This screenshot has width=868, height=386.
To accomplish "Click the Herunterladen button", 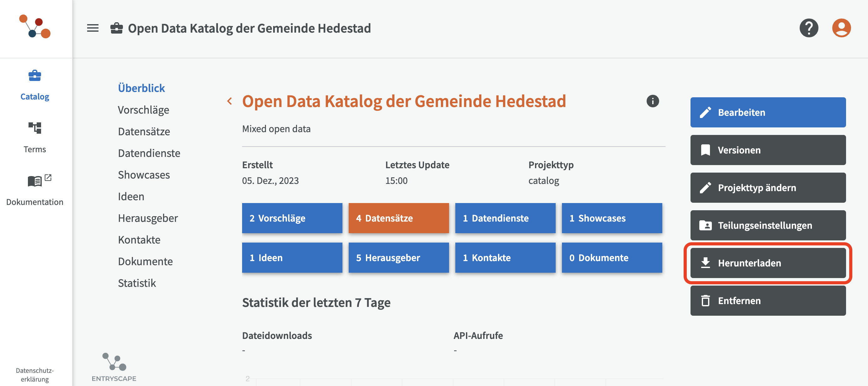I will [768, 263].
